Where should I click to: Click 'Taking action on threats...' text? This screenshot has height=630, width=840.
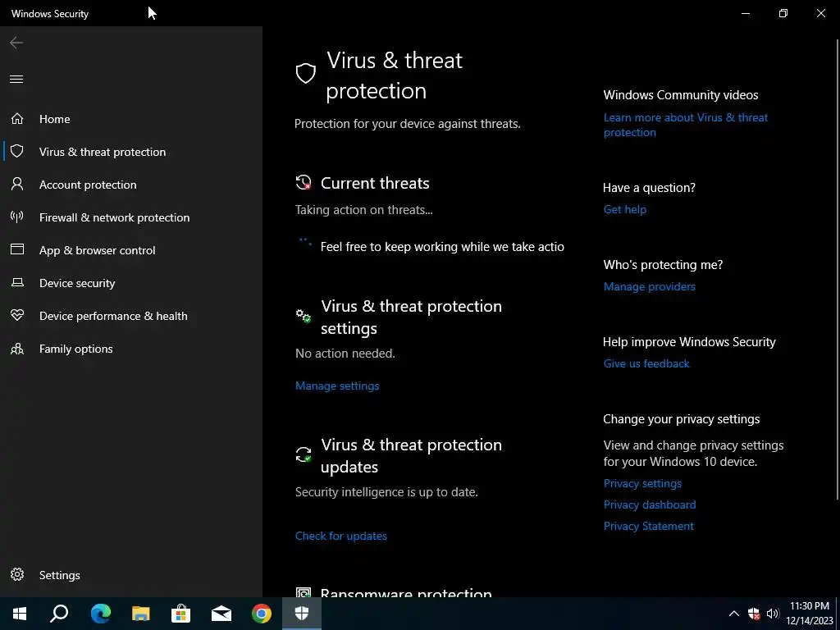[x=363, y=209]
